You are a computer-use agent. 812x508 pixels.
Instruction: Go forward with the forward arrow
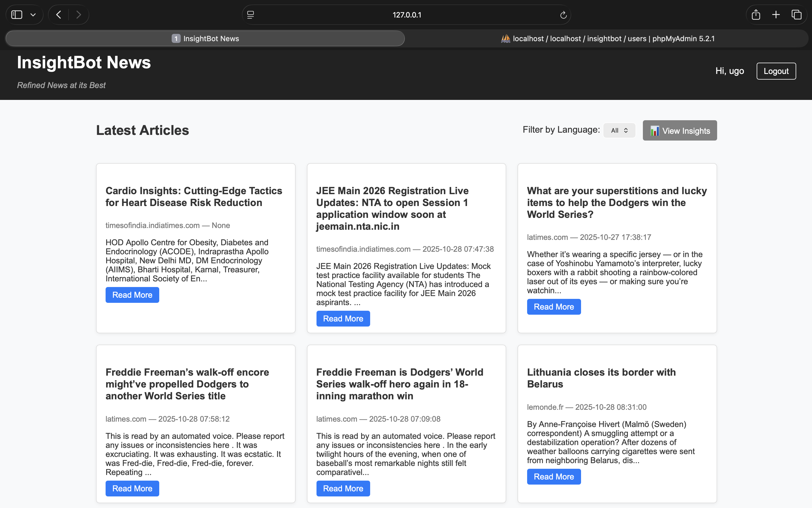[79, 15]
